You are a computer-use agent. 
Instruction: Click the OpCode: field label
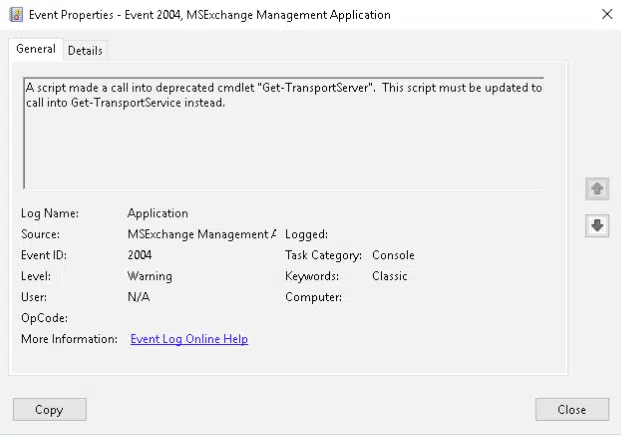point(44,318)
